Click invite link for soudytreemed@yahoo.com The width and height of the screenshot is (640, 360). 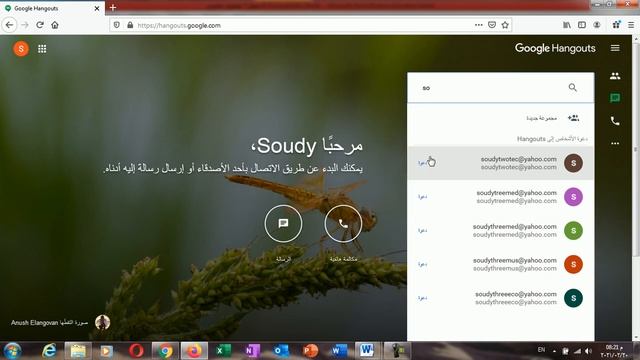[422, 197]
